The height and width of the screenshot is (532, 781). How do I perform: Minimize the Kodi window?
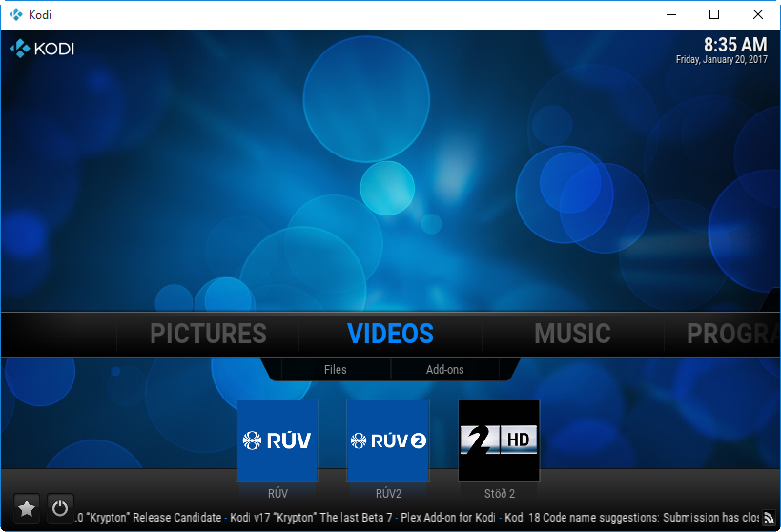(671, 14)
